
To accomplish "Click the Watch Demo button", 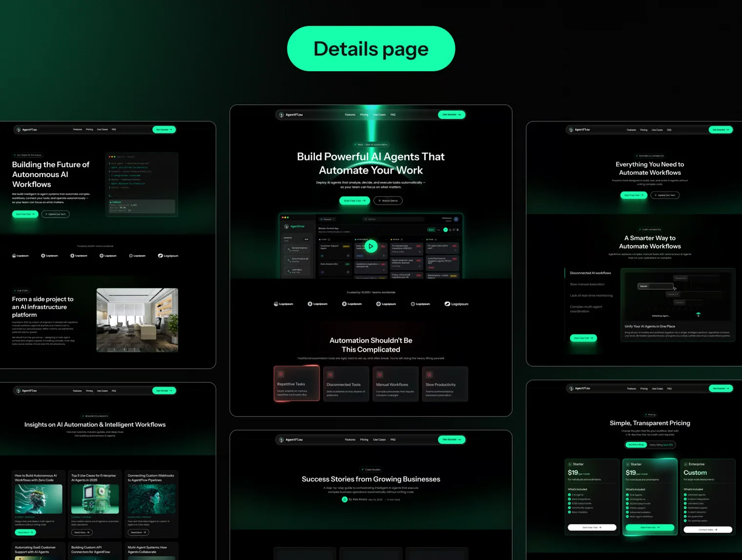I will point(388,200).
